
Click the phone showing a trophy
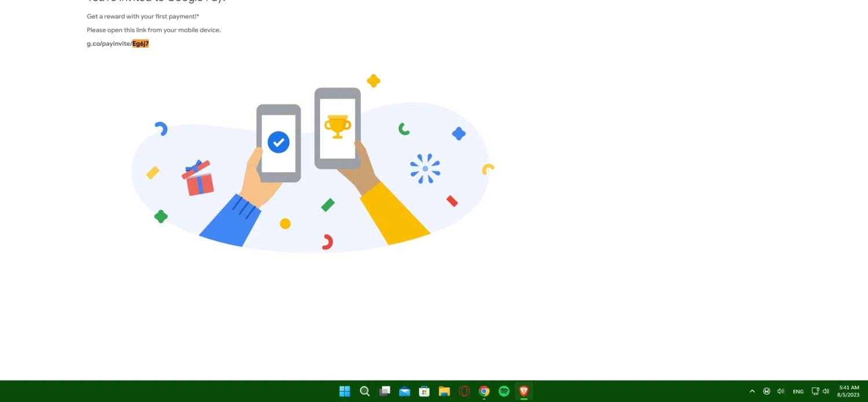337,128
